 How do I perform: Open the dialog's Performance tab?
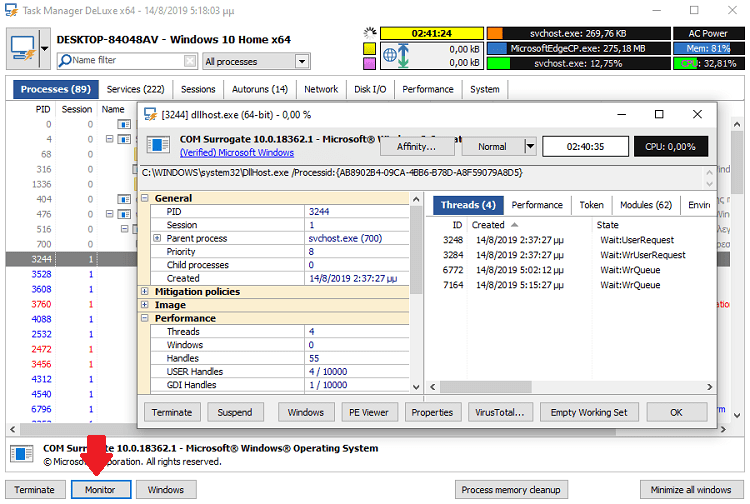tap(537, 205)
